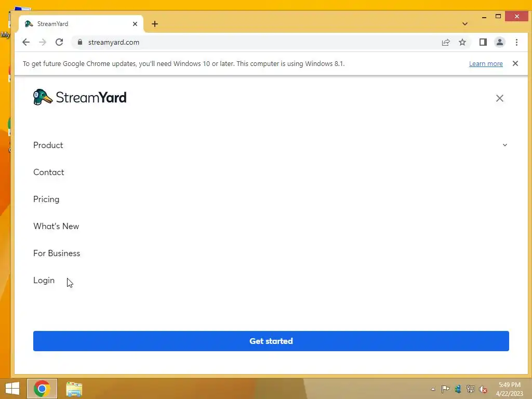Viewport: 532px width, 399px height.
Task: Open Chrome three-dot menu
Action: [x=516, y=42]
